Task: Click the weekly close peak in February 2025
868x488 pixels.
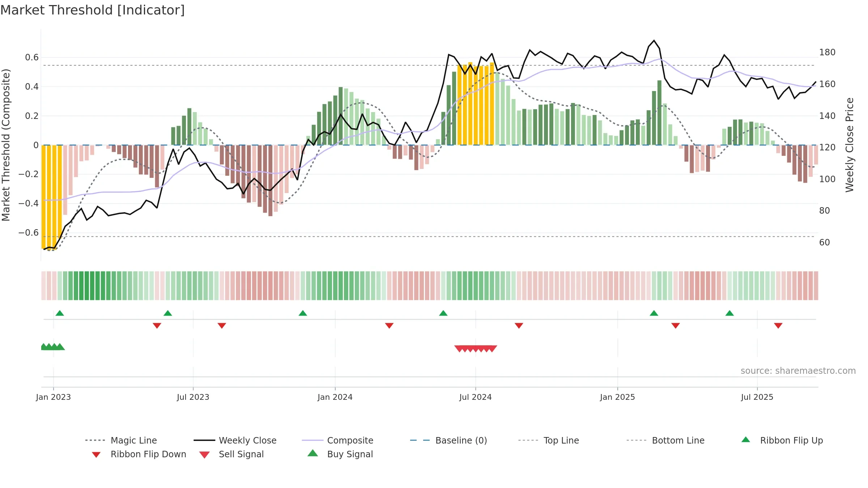Action: 654,40
